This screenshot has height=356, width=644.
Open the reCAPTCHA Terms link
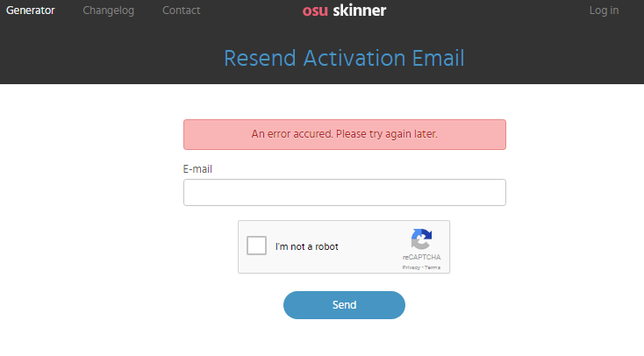click(x=432, y=267)
